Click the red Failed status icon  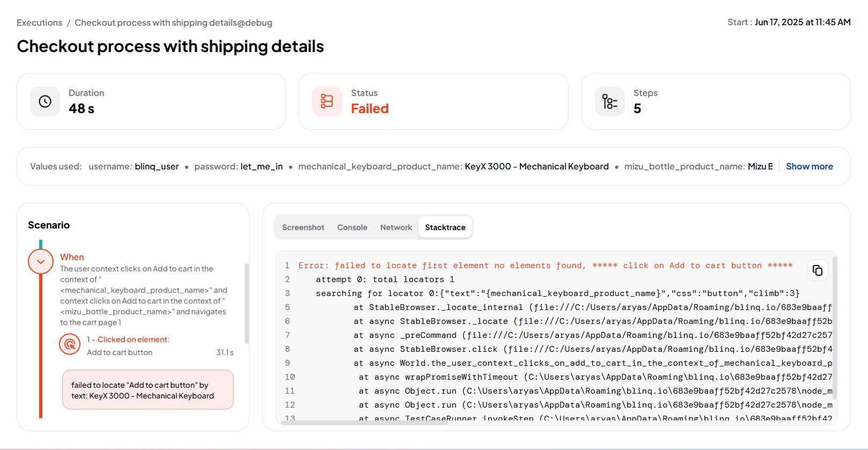point(327,101)
